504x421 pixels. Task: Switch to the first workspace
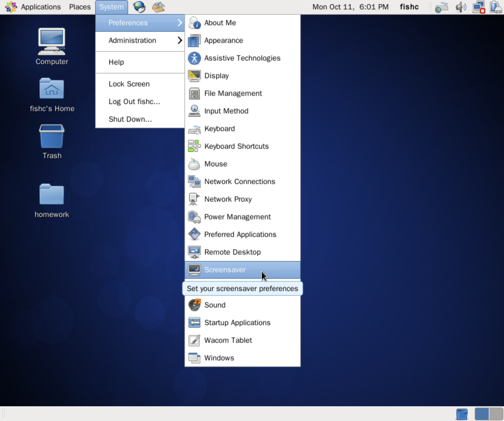(x=482, y=414)
